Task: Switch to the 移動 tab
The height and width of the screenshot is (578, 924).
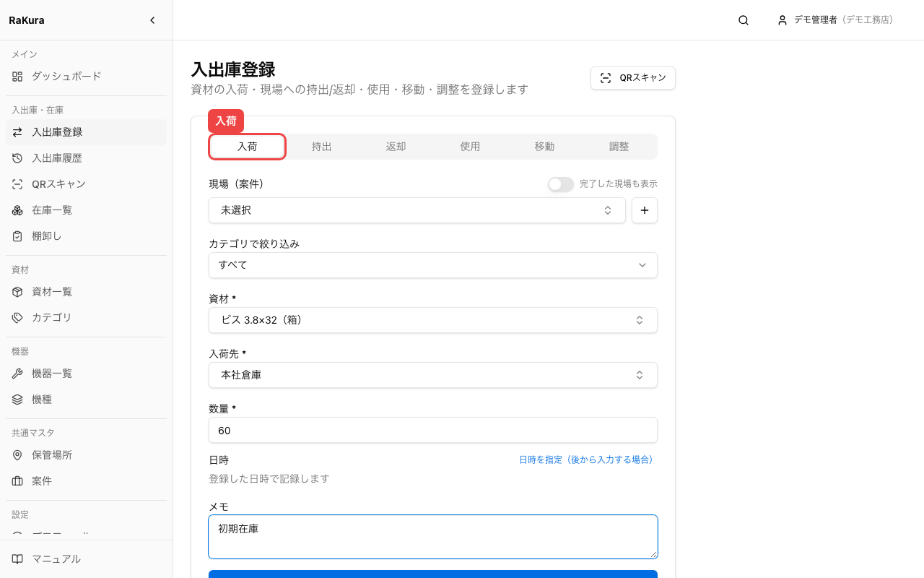Action: click(545, 147)
